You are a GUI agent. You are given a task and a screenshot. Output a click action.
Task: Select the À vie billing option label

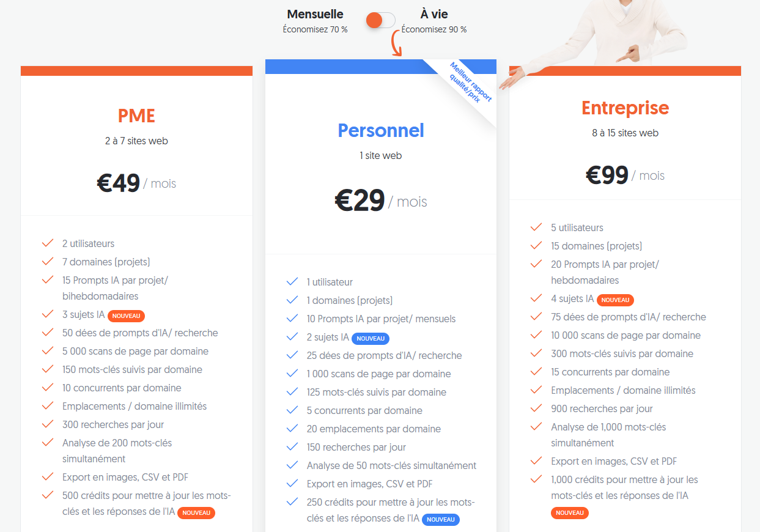point(434,14)
